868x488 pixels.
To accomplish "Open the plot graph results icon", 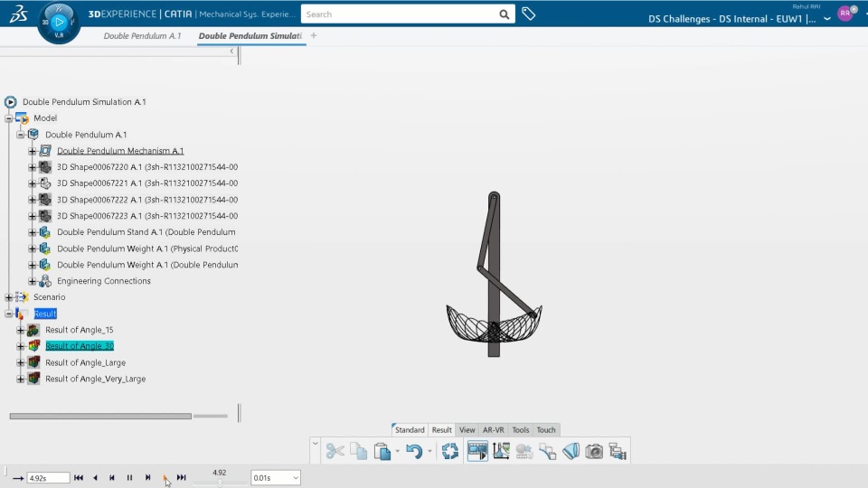I will pyautogui.click(x=501, y=451).
